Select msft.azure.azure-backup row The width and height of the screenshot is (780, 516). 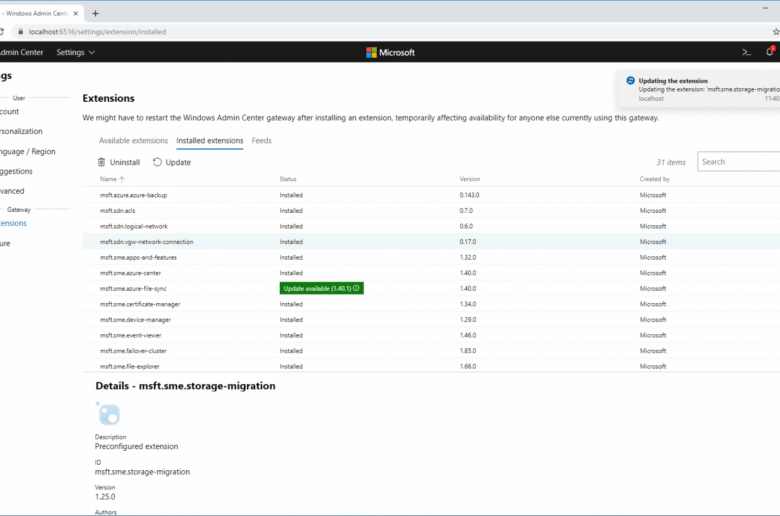431,195
